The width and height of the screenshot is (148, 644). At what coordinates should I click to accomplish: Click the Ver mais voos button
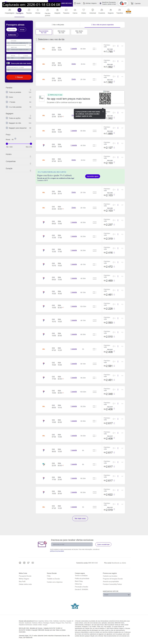coord(80,518)
